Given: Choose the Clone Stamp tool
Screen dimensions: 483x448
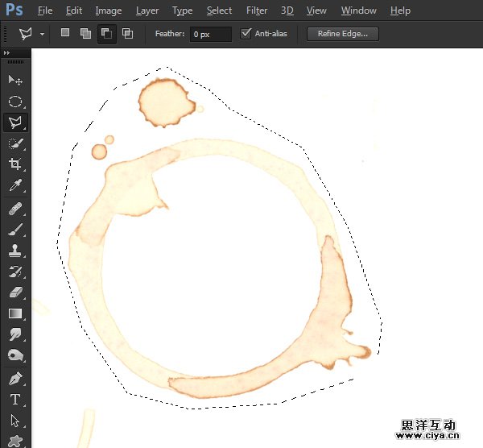Looking at the screenshot, I should [14, 251].
